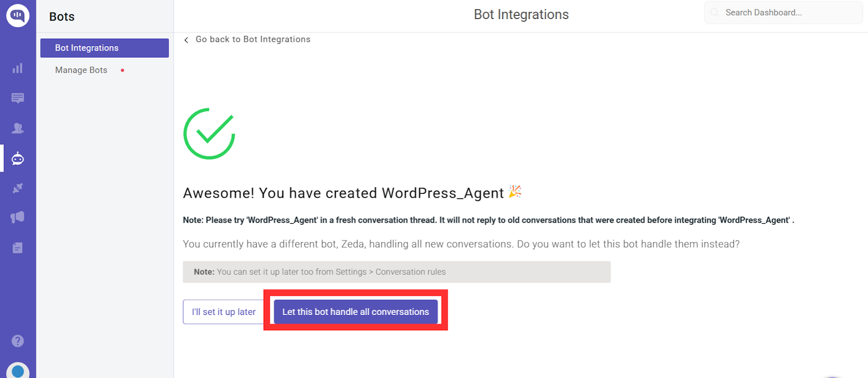Open the conversations chat icon

click(x=17, y=98)
